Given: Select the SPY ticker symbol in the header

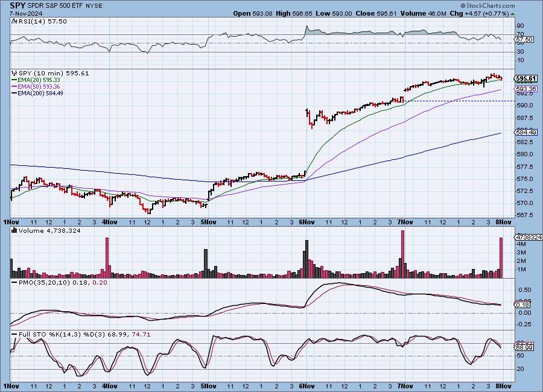Looking at the screenshot, I should coord(17,5).
